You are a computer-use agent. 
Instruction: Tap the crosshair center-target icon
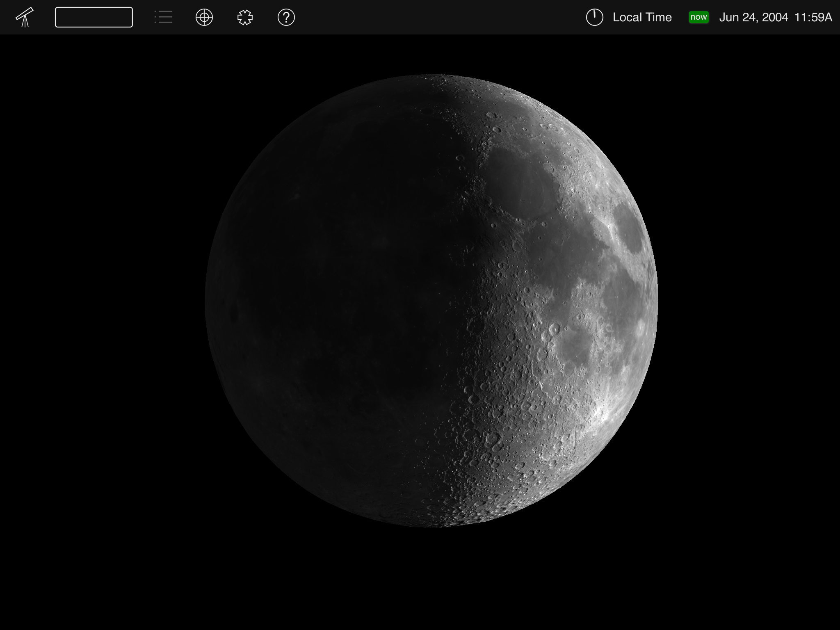(204, 17)
